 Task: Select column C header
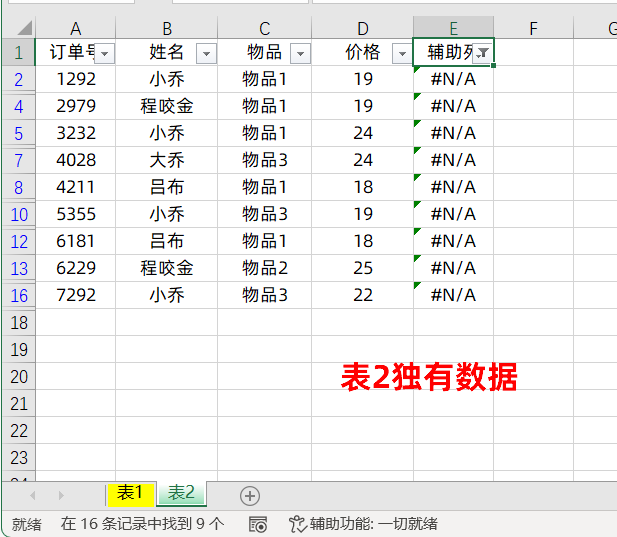[x=264, y=28]
